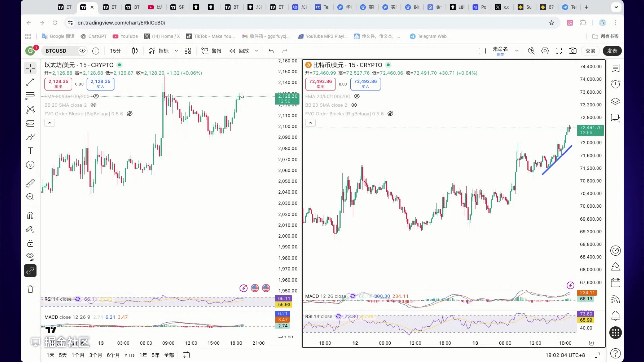Show the BB 20 SMA indicator on Bitcoin chart

354,105
